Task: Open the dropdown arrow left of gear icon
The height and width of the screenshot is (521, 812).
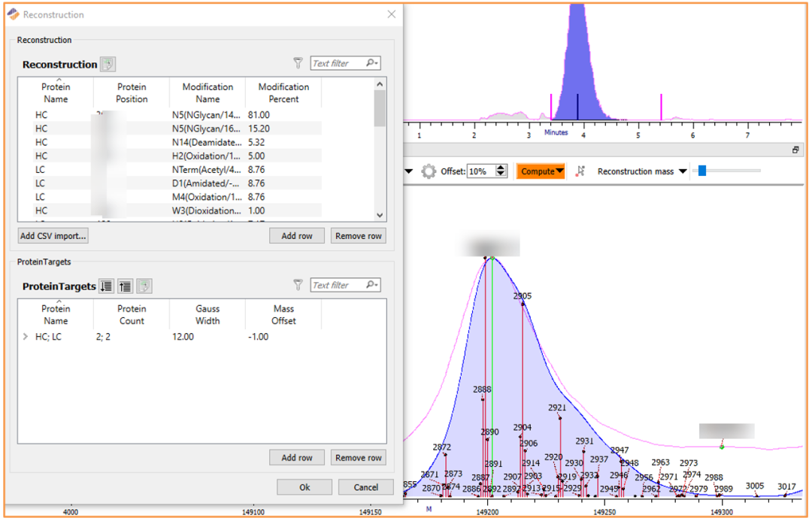Action: coord(408,171)
